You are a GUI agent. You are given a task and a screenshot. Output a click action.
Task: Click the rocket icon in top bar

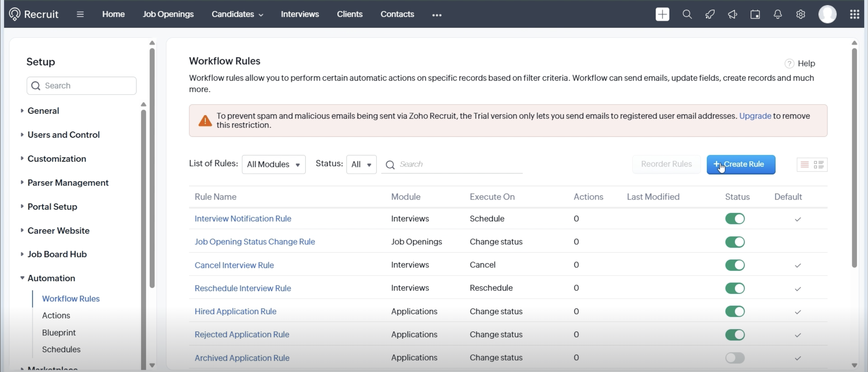point(710,14)
